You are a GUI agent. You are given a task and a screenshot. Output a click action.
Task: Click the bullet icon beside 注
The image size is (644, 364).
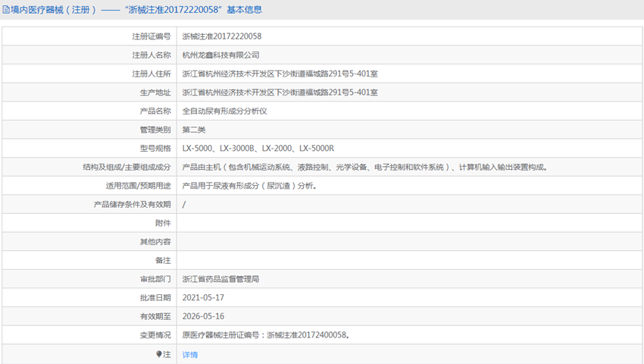point(159,353)
